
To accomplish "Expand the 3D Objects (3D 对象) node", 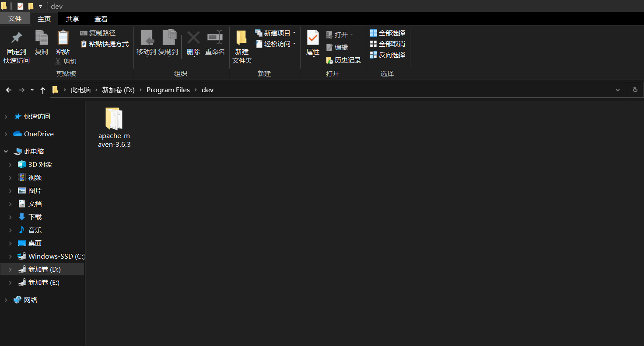I will click(10, 165).
